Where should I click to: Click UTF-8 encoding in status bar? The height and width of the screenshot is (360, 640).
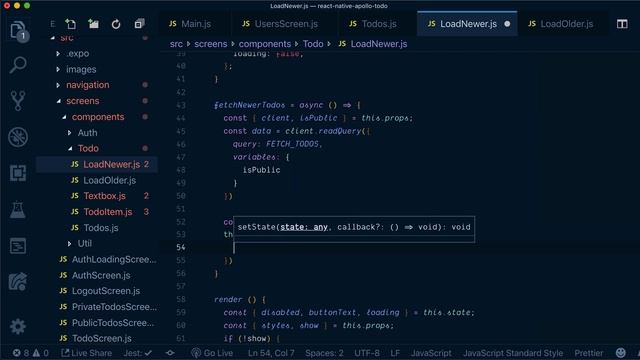tap(367, 353)
